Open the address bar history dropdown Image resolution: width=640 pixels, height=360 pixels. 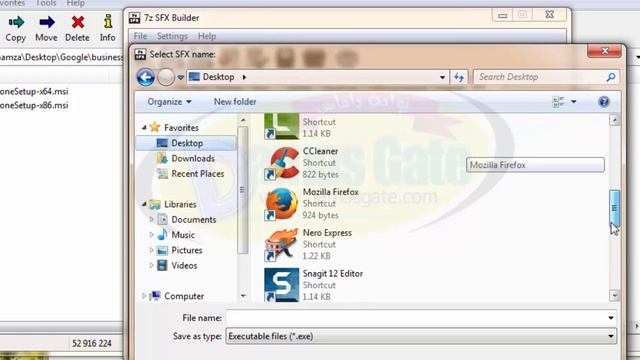[442, 77]
